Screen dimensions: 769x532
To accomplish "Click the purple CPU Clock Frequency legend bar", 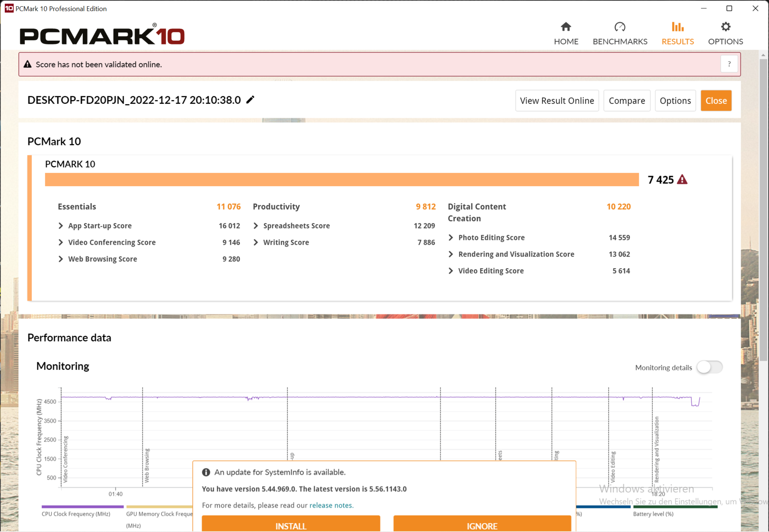I will point(82,506).
